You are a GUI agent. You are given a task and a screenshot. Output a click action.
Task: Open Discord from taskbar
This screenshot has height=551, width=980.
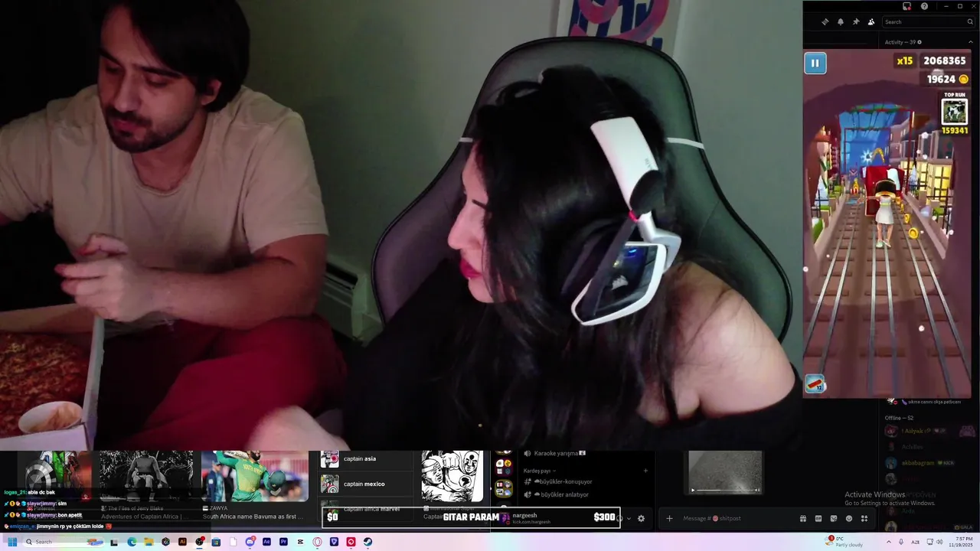tap(250, 542)
